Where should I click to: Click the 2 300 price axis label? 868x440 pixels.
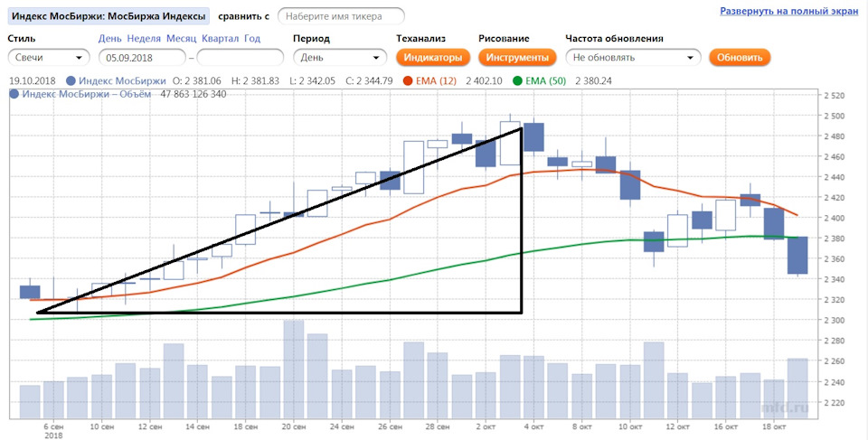(835, 321)
